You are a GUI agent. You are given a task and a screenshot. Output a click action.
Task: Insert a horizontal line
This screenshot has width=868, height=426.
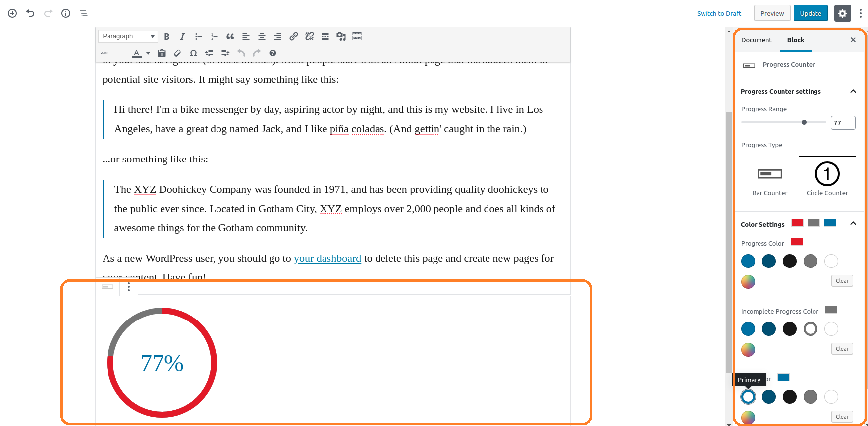(120, 53)
